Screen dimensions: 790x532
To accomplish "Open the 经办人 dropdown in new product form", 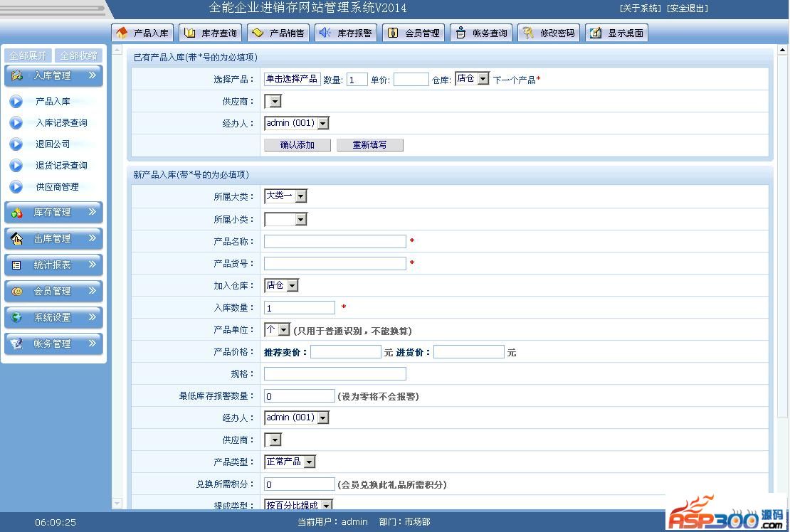I will pos(297,417).
